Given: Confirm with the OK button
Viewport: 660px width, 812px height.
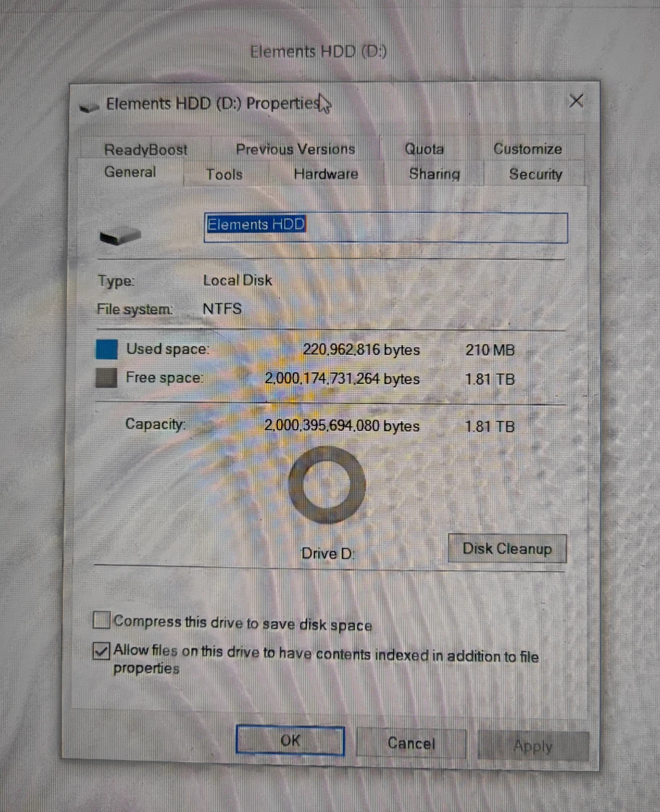Looking at the screenshot, I should pos(290,740).
